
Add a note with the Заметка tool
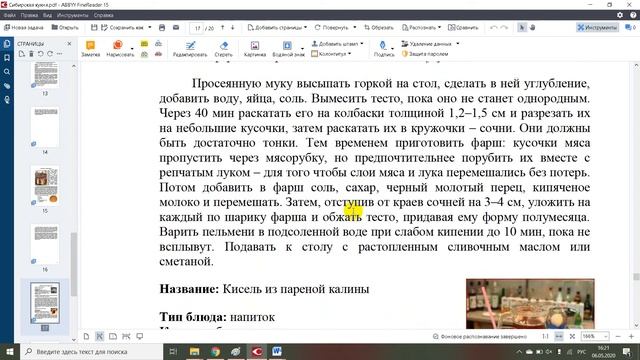(x=90, y=49)
